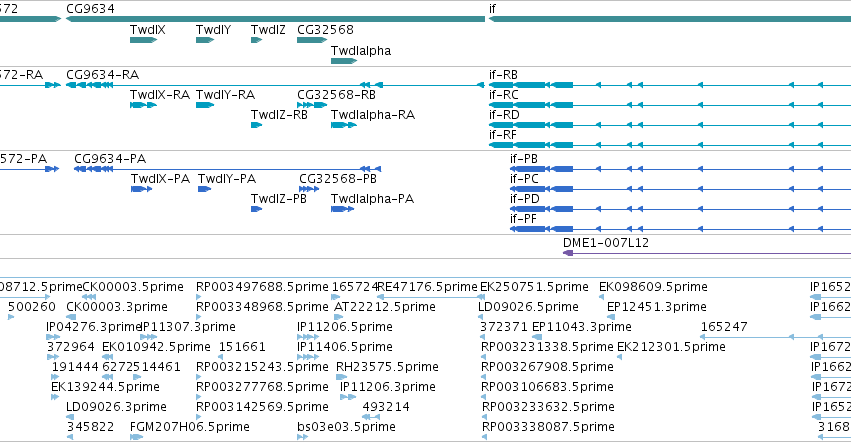Select EST RE47176.5prime
Image resolution: width=851 pixels, height=442 pixels.
click(427, 287)
